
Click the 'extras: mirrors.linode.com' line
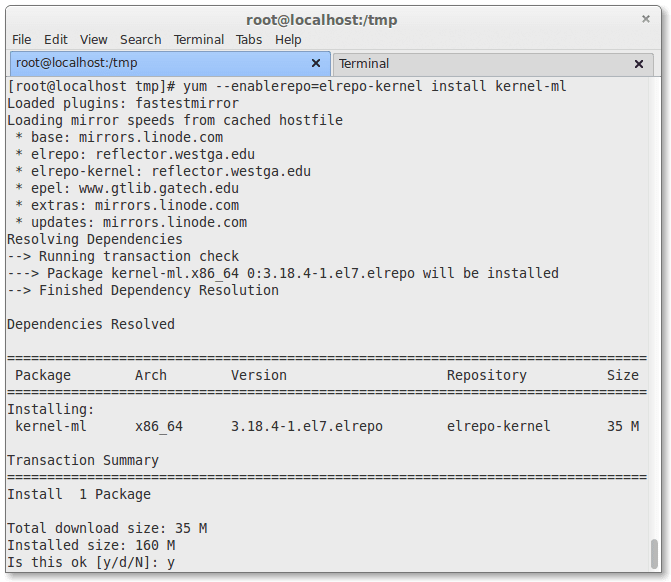[127, 205]
